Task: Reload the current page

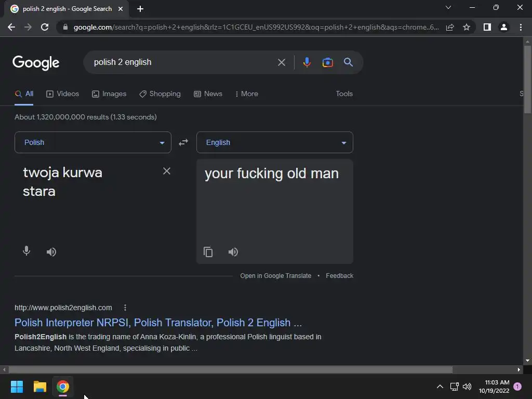Action: point(45,27)
